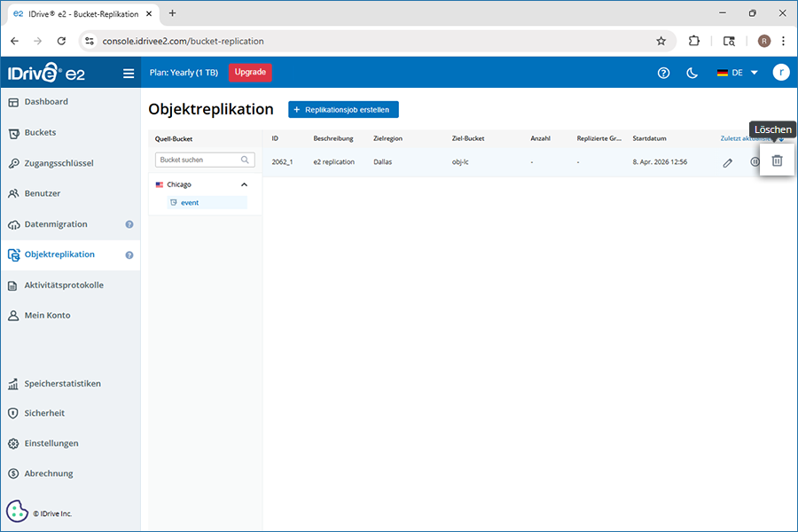Click info icon beside Datenmigration

click(129, 224)
